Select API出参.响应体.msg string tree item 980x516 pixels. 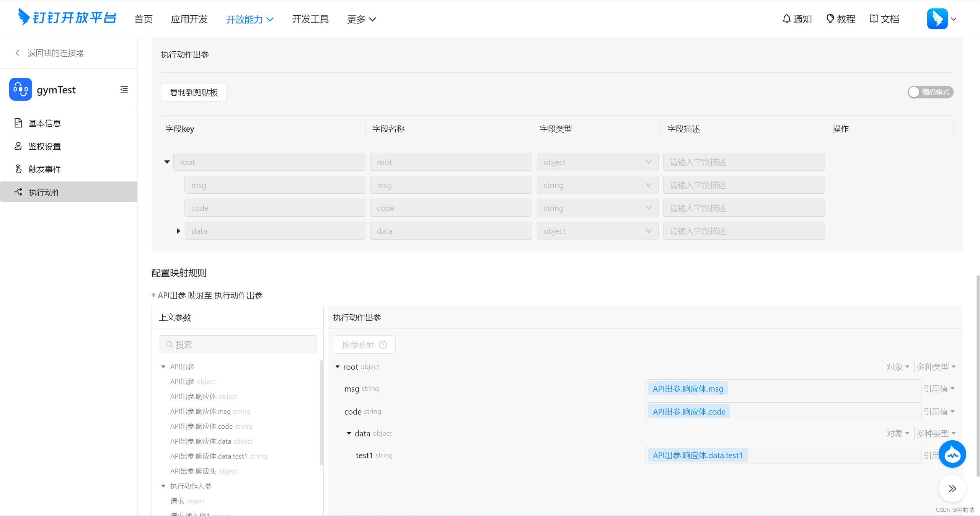click(x=210, y=411)
